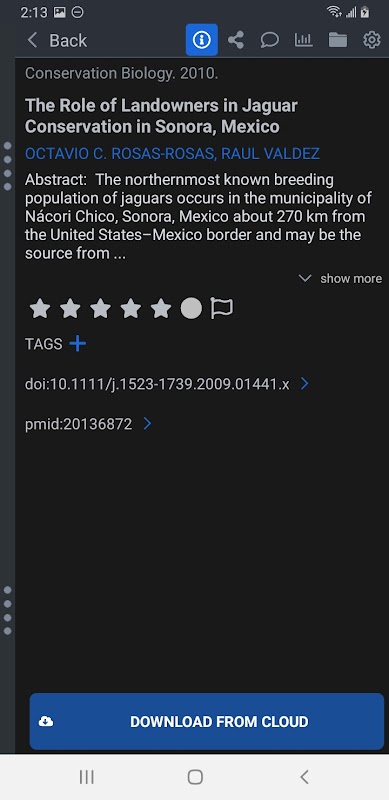Tap the cloud download icon

[x=46, y=721]
